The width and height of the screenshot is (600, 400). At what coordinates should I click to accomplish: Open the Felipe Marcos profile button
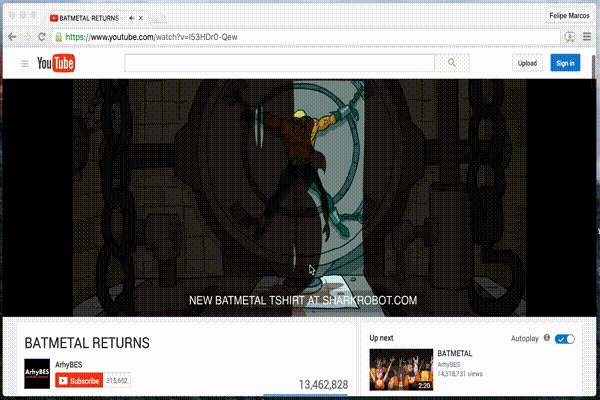tap(569, 16)
